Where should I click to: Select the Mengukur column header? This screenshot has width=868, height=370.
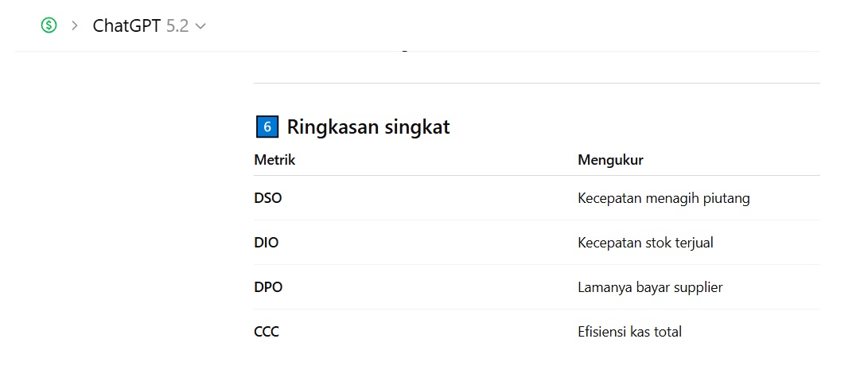coord(610,160)
